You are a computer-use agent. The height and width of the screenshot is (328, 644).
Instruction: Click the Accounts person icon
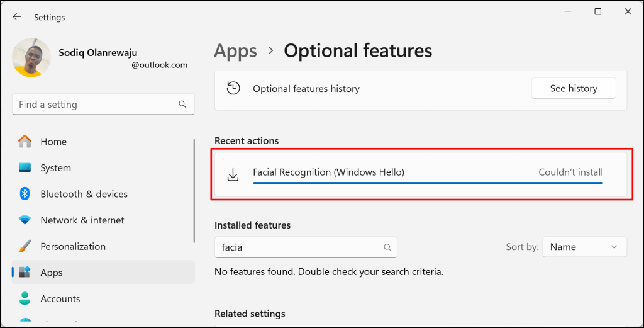coord(25,298)
